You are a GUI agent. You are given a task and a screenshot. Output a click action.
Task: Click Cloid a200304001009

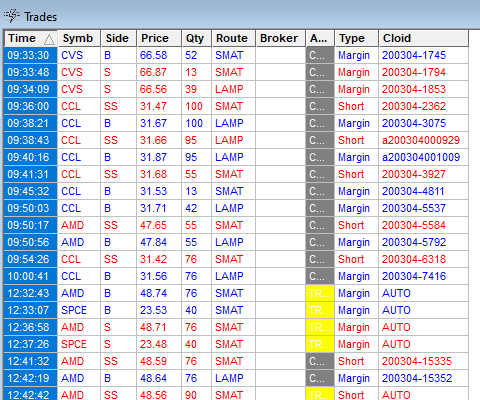(x=421, y=157)
